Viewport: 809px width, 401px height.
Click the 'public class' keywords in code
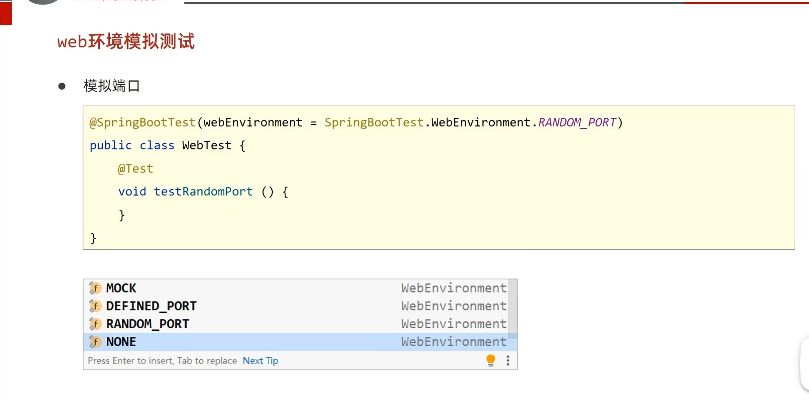[132, 146]
